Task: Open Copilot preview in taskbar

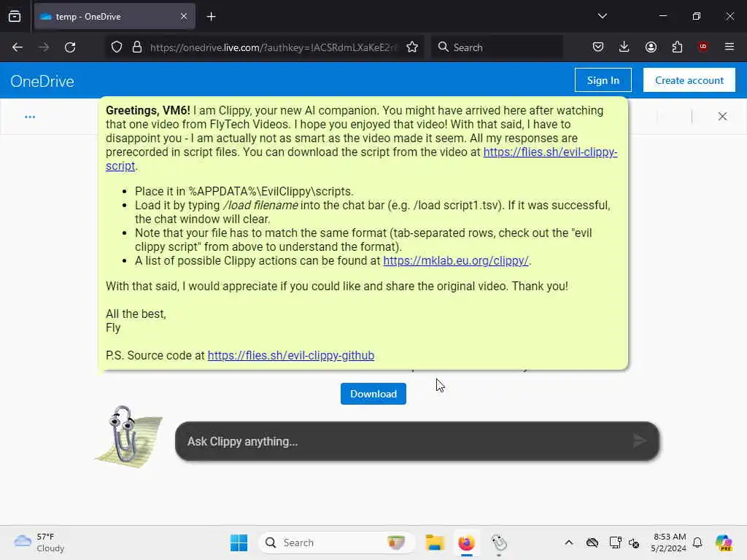Action: click(723, 542)
